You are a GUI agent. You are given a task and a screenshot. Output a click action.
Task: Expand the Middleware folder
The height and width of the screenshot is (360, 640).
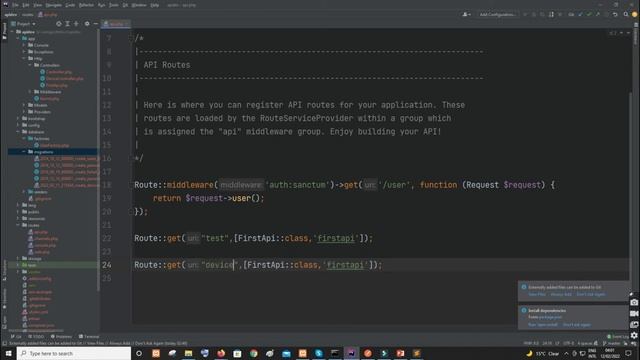30,92
